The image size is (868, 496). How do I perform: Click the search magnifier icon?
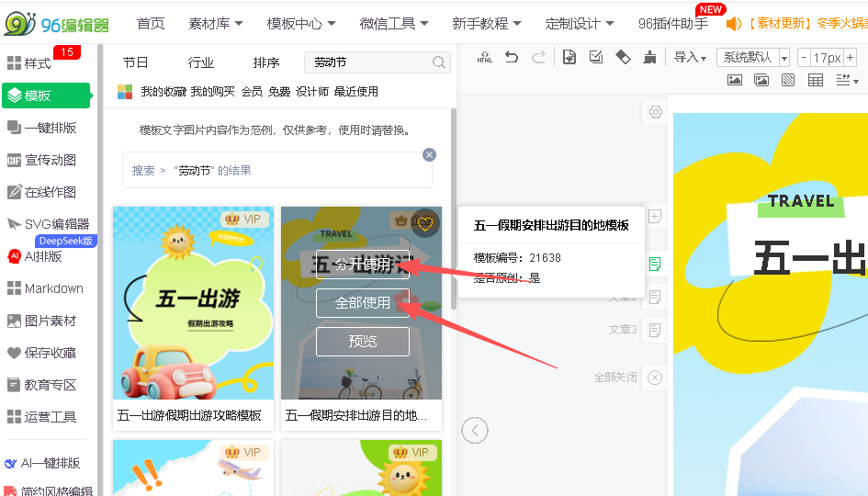[x=439, y=63]
